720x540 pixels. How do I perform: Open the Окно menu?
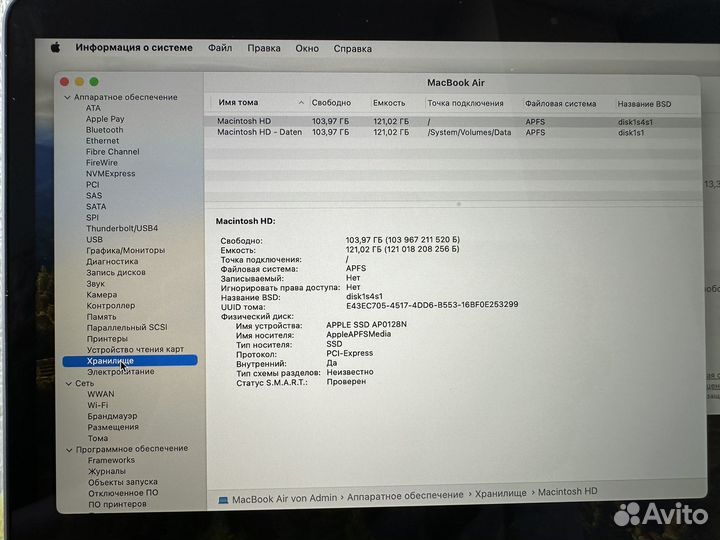pyautogui.click(x=307, y=48)
